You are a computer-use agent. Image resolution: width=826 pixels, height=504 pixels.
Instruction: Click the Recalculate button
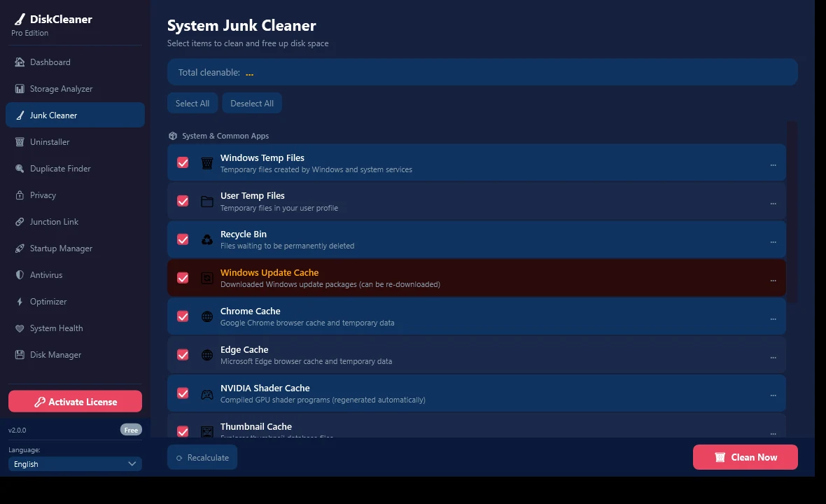point(202,458)
